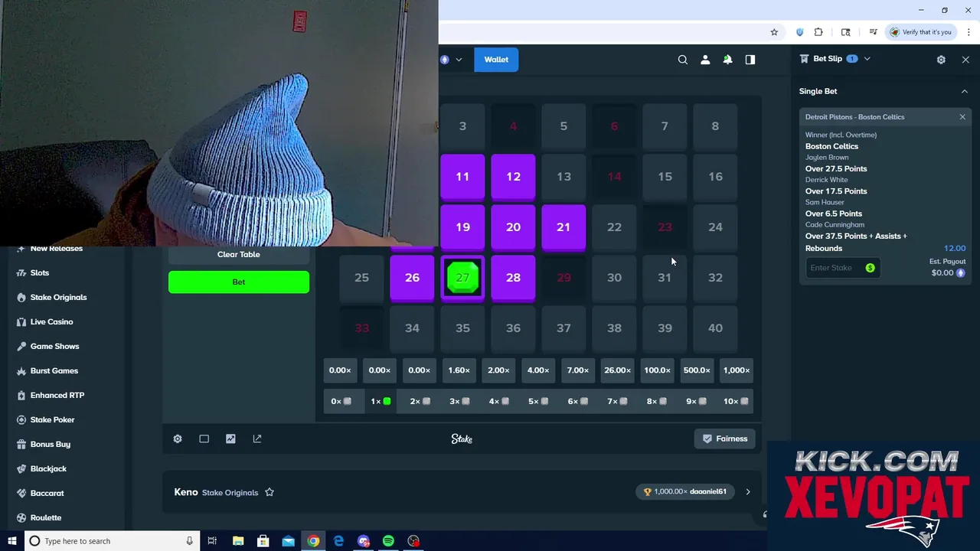Deselect Keno tile 12
The height and width of the screenshot is (551, 980).
coord(513,177)
